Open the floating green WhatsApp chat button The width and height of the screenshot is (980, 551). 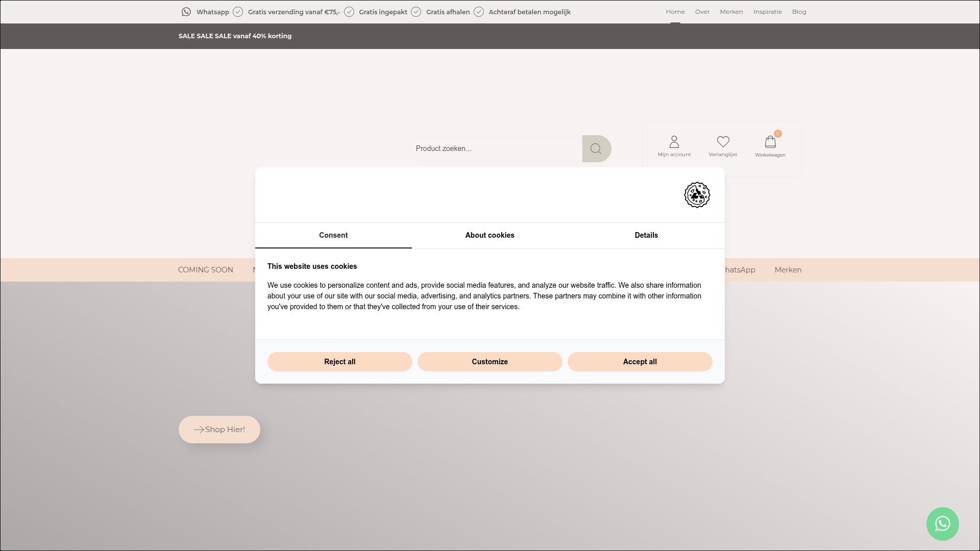click(x=942, y=524)
